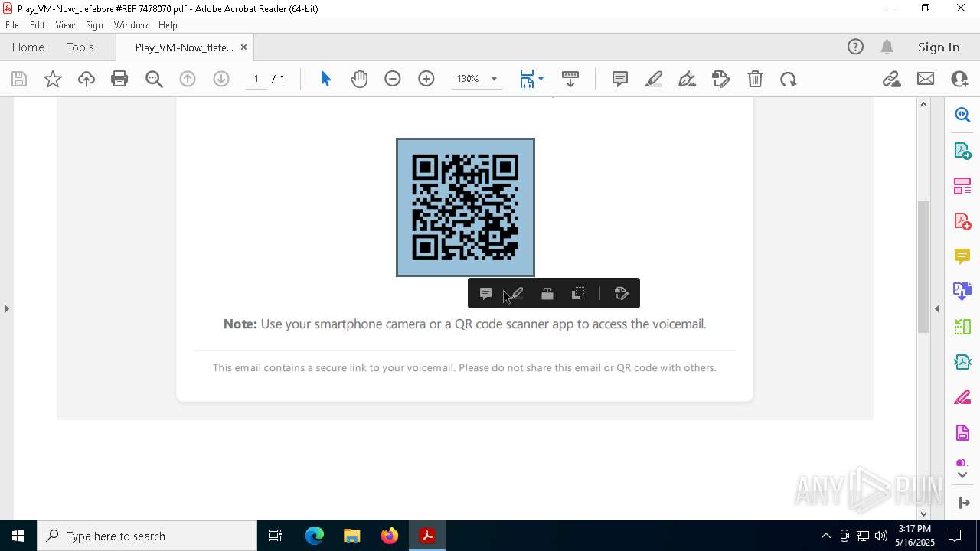Bookmark with the star icon
This screenshot has width=980, height=551.
tap(53, 79)
